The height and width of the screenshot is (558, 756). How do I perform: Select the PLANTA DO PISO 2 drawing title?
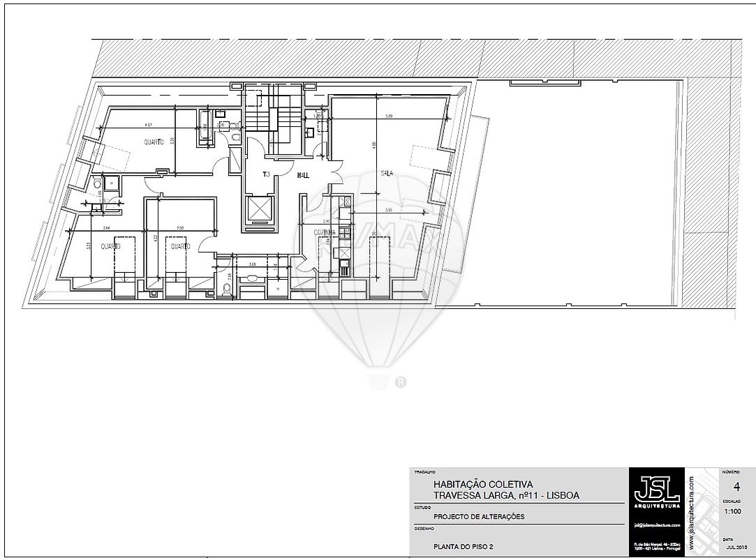click(x=463, y=547)
